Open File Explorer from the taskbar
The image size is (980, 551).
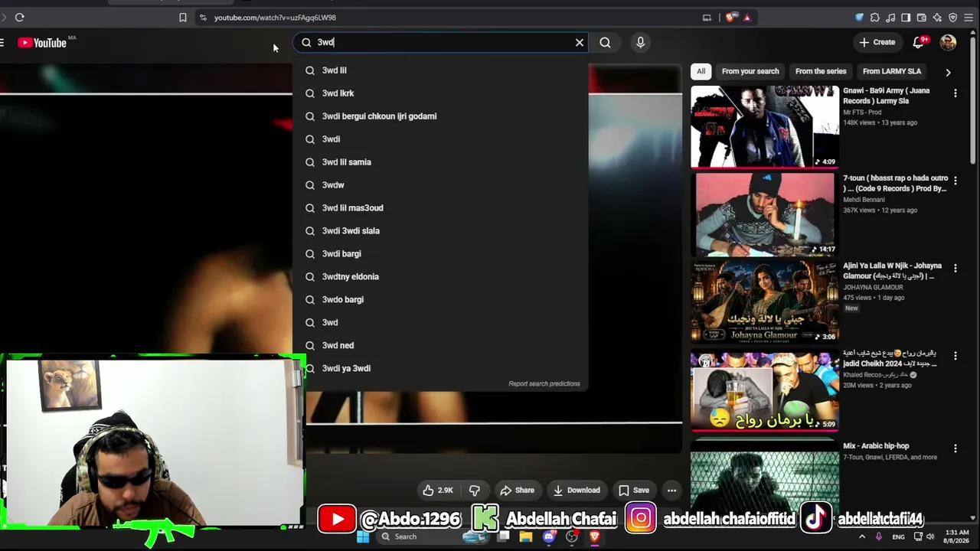pyautogui.click(x=526, y=537)
